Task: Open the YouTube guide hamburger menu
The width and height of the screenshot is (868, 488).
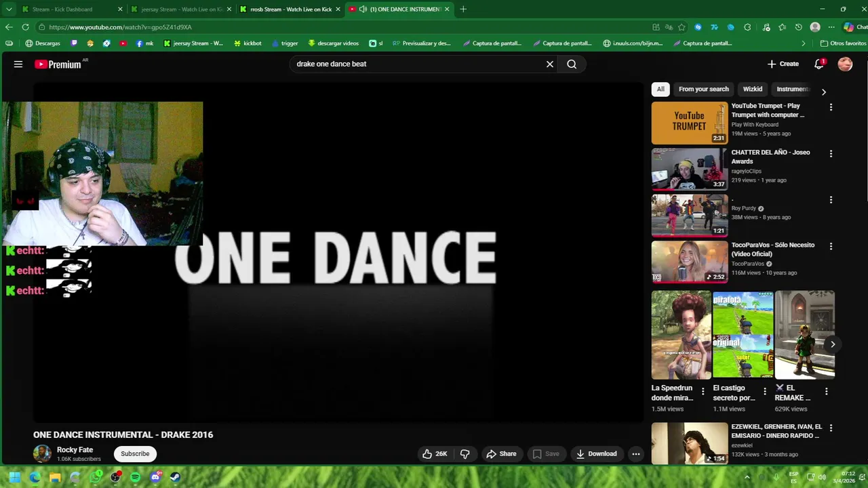Action: click(18, 64)
